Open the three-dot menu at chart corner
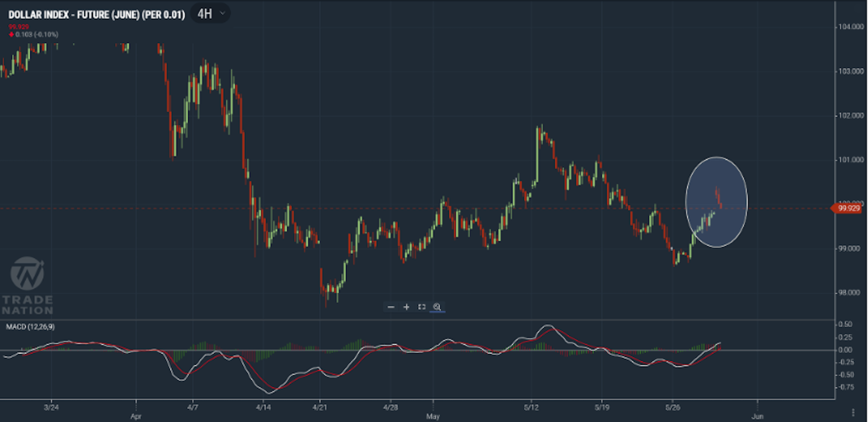 point(853,412)
